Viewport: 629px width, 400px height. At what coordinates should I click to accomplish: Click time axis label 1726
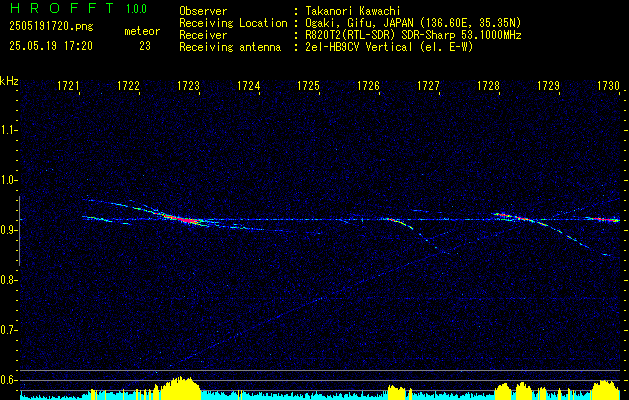tap(369, 86)
